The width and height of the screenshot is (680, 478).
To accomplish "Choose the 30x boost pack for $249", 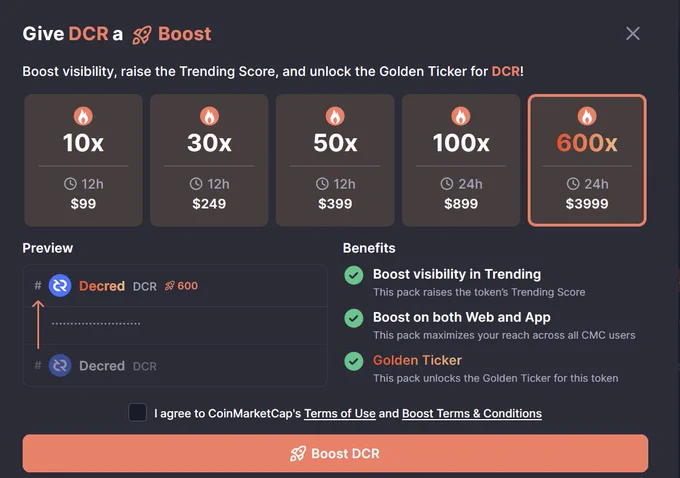I will coord(209,160).
